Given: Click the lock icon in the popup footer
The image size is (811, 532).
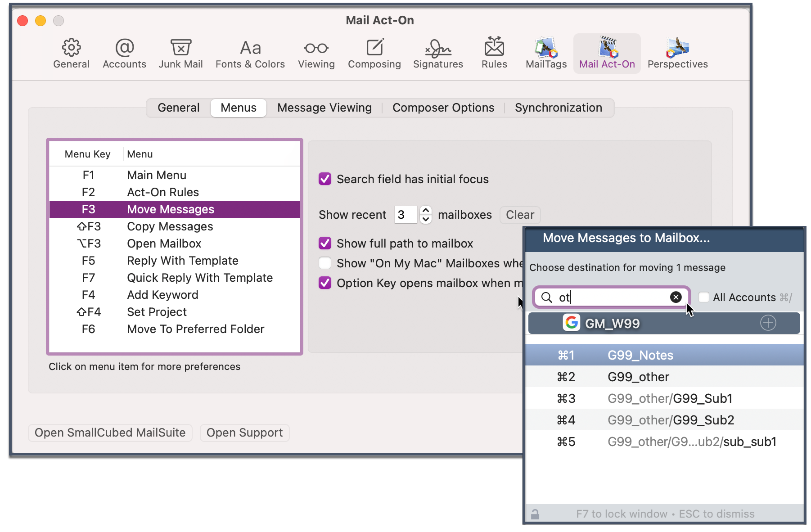Looking at the screenshot, I should pos(535,514).
